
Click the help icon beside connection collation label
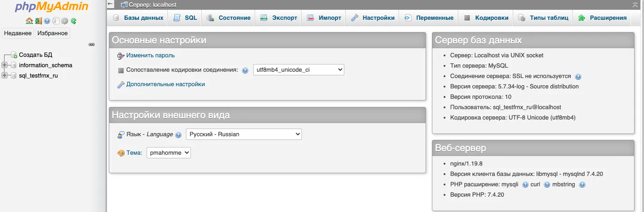coord(245,70)
